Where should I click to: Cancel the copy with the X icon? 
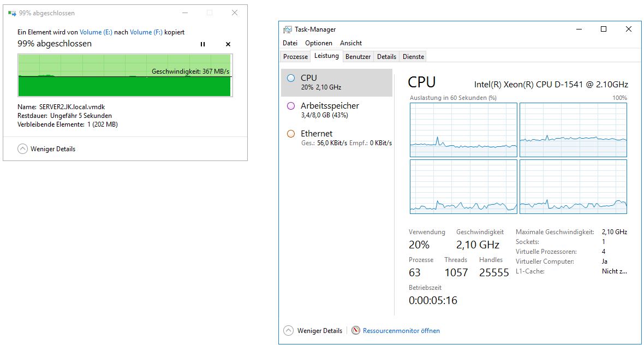point(228,44)
